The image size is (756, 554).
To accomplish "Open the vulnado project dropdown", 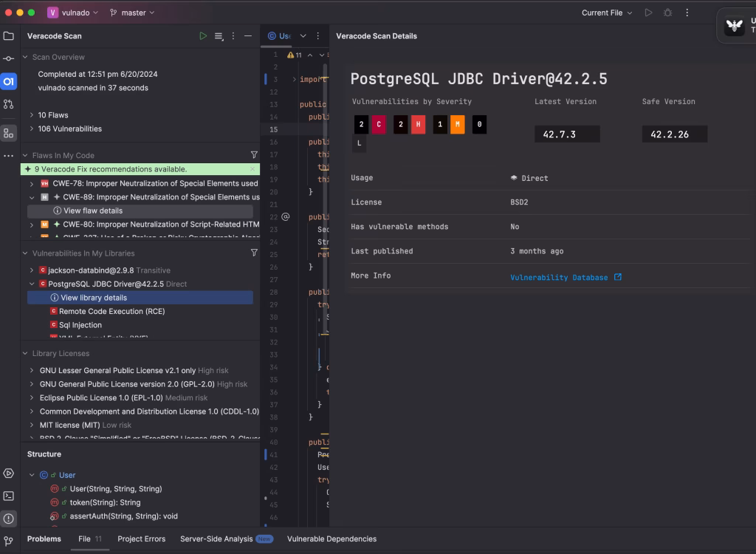I will (73, 13).
